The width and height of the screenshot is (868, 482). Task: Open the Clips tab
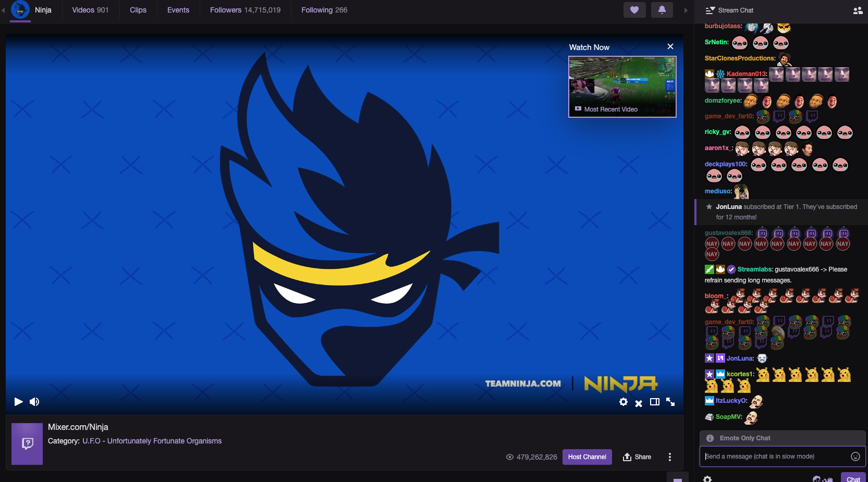pyautogui.click(x=138, y=10)
